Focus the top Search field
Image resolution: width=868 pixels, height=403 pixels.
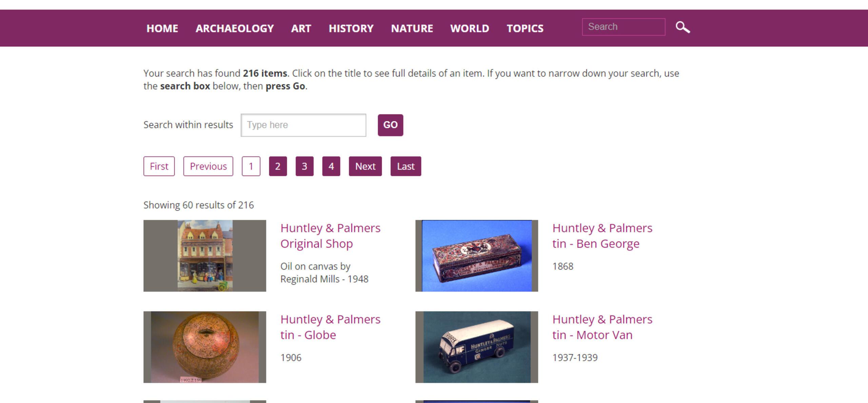623,27
